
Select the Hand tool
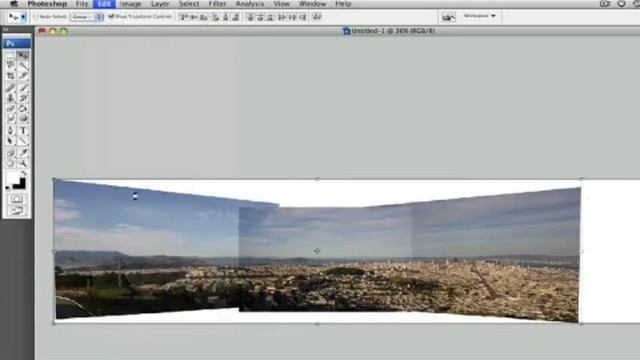click(x=11, y=163)
